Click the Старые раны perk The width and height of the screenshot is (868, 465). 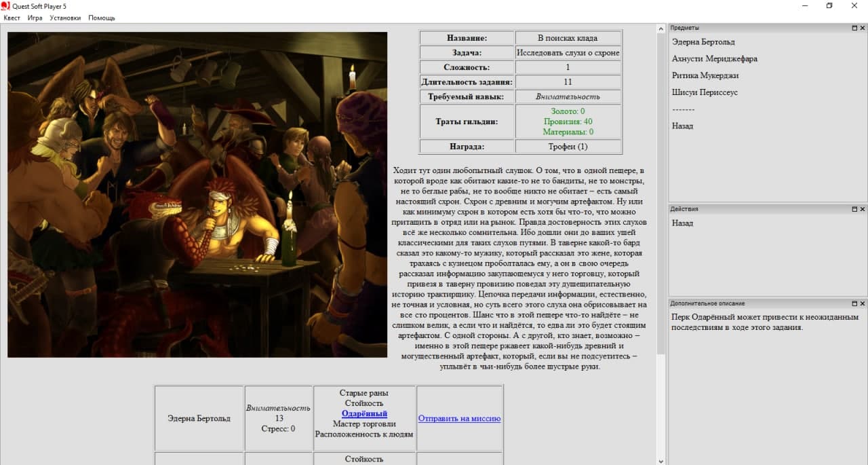click(364, 393)
